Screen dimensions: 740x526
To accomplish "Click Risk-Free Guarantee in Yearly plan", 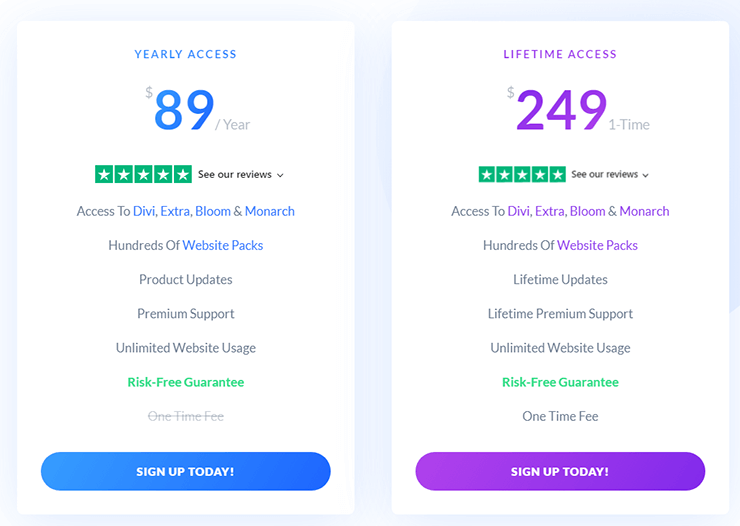I will (185, 382).
